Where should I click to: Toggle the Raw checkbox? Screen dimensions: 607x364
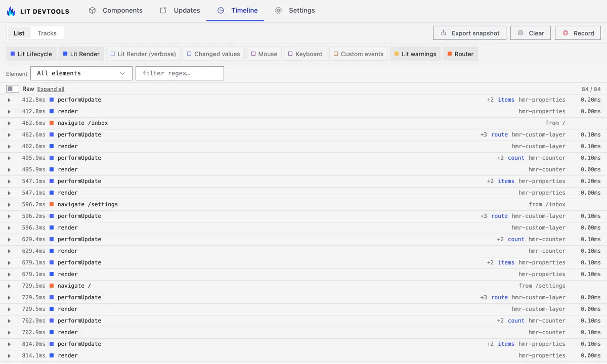click(x=13, y=89)
